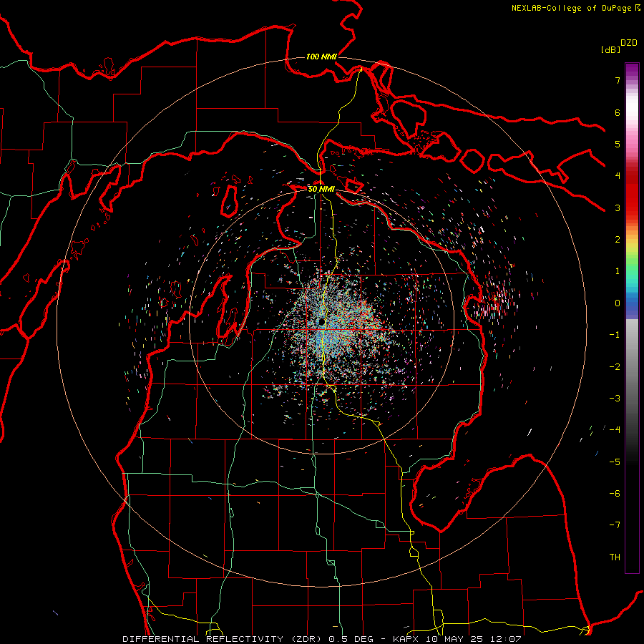
Task: Click the -3 scale value
Action: (615, 399)
